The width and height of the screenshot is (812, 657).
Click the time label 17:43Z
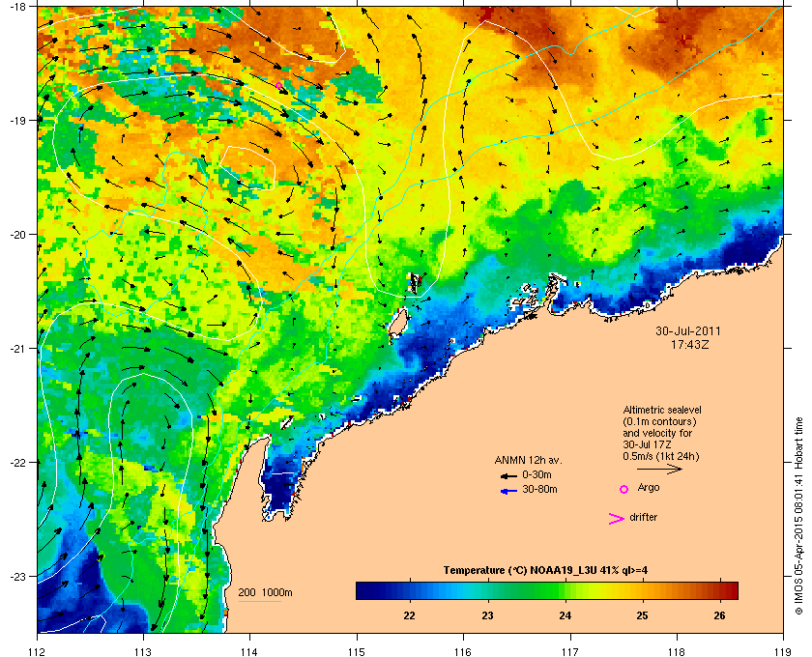689,344
